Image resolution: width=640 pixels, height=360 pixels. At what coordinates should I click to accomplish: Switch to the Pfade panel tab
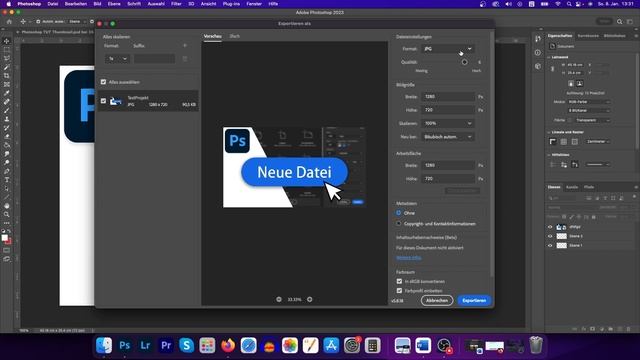click(x=589, y=187)
